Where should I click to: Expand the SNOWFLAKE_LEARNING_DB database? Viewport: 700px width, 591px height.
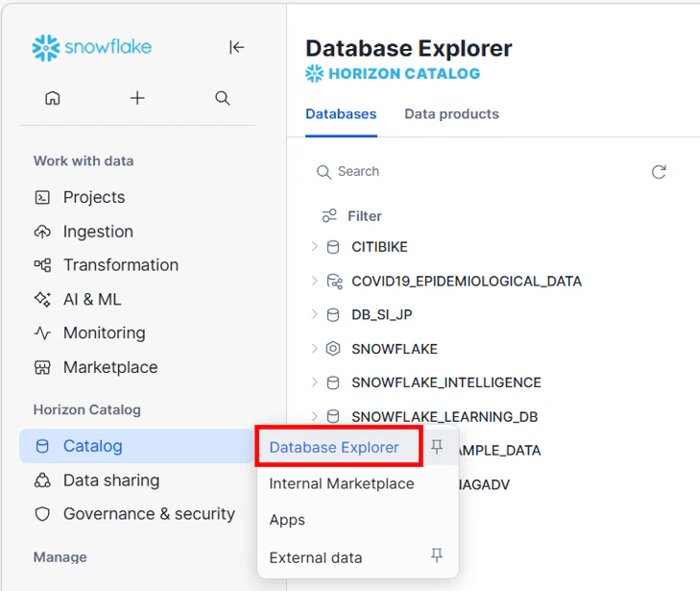pyautogui.click(x=315, y=416)
